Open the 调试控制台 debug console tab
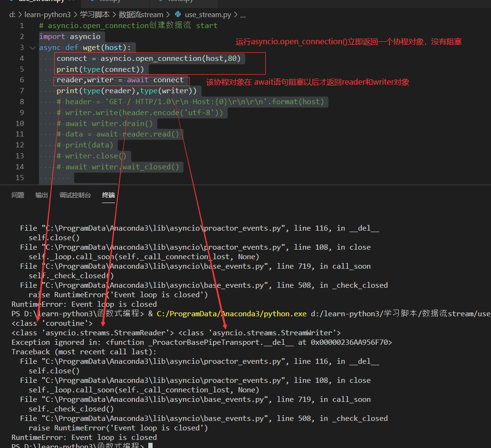Image resolution: width=491 pixels, height=448 pixels. pos(75,195)
